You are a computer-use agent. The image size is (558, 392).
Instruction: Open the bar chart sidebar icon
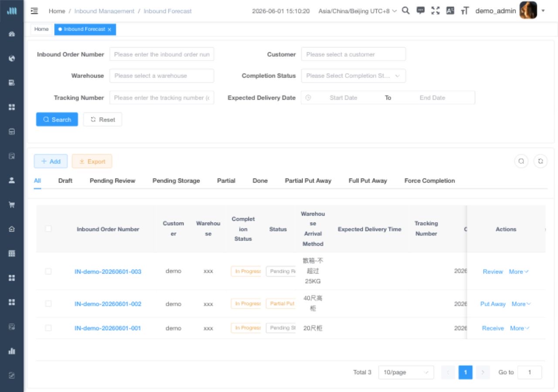[x=12, y=351]
